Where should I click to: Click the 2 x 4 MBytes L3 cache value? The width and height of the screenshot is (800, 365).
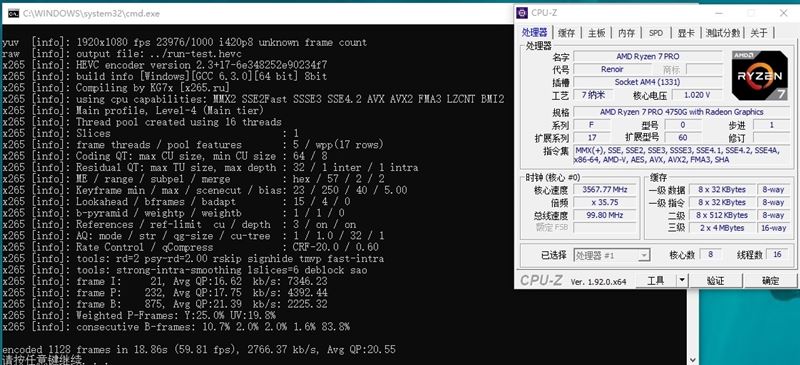[x=721, y=228]
